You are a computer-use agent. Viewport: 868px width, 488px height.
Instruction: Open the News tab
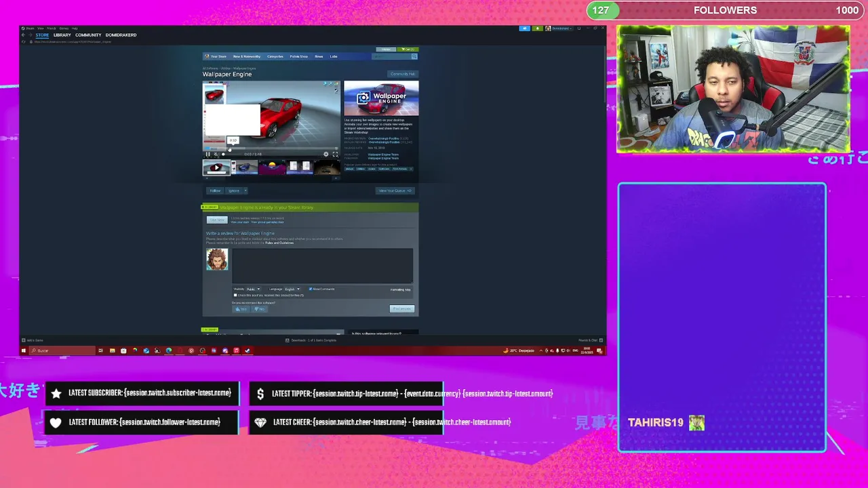point(319,56)
